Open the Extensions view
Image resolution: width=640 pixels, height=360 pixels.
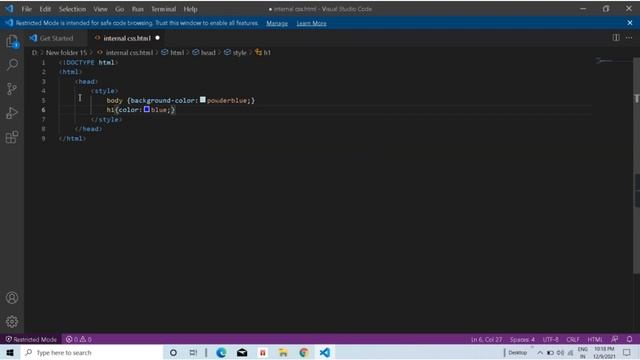pos(12,137)
